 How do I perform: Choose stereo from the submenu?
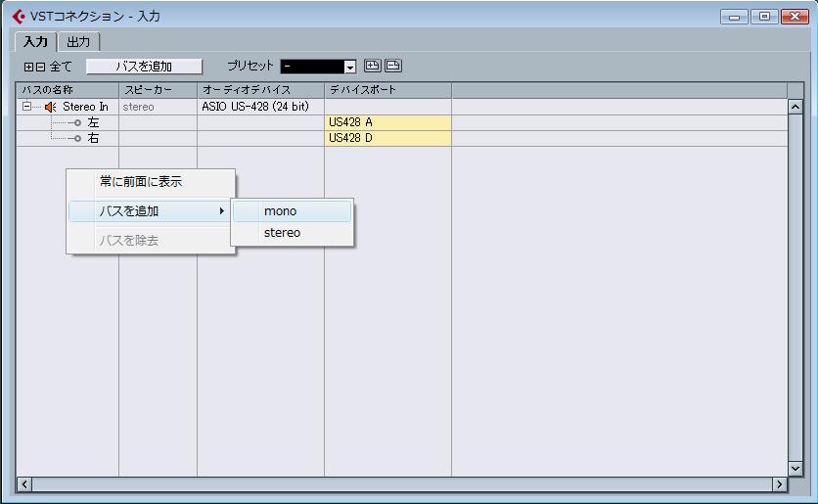(293, 233)
